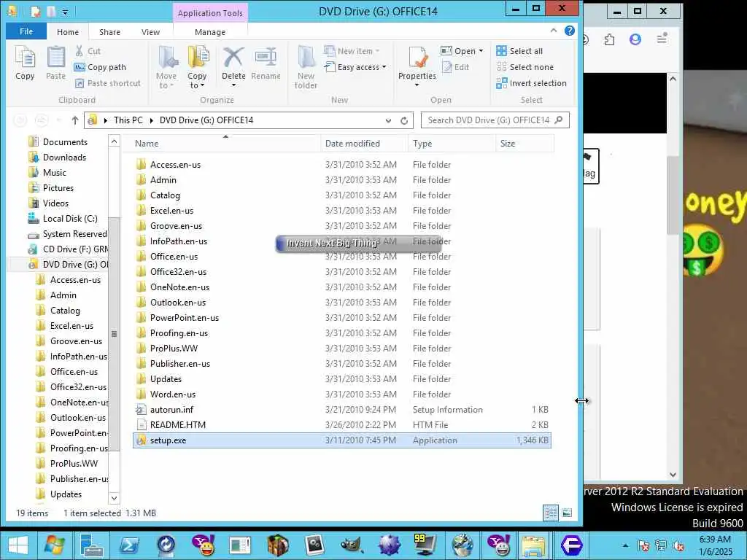Click the Edit button in the ribbon
The height and width of the screenshot is (560, 747).
(456, 67)
